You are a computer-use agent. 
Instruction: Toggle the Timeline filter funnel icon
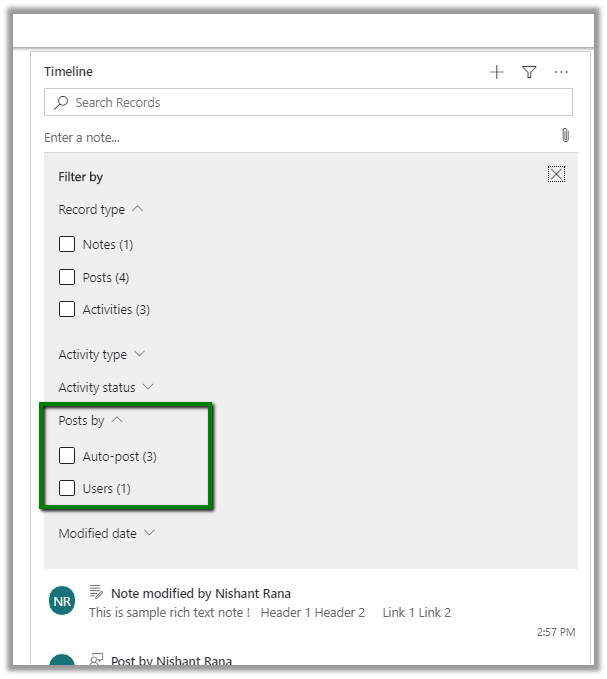click(529, 72)
